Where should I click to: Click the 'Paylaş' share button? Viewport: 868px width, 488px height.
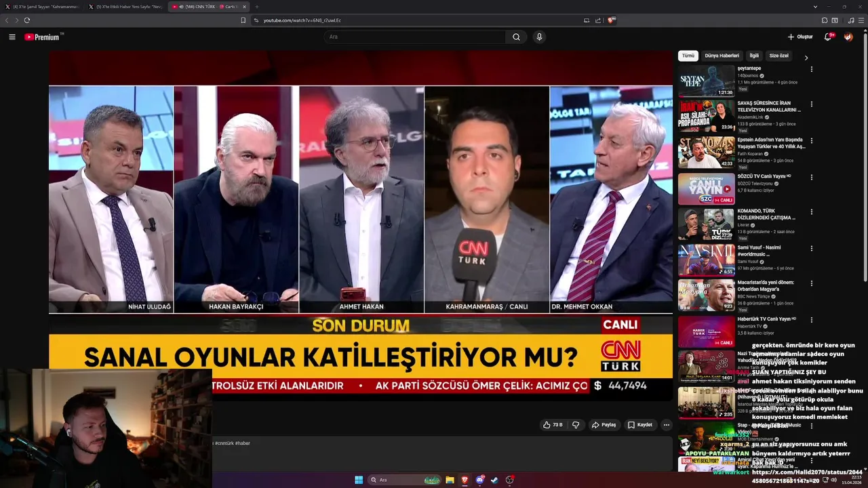click(x=604, y=425)
